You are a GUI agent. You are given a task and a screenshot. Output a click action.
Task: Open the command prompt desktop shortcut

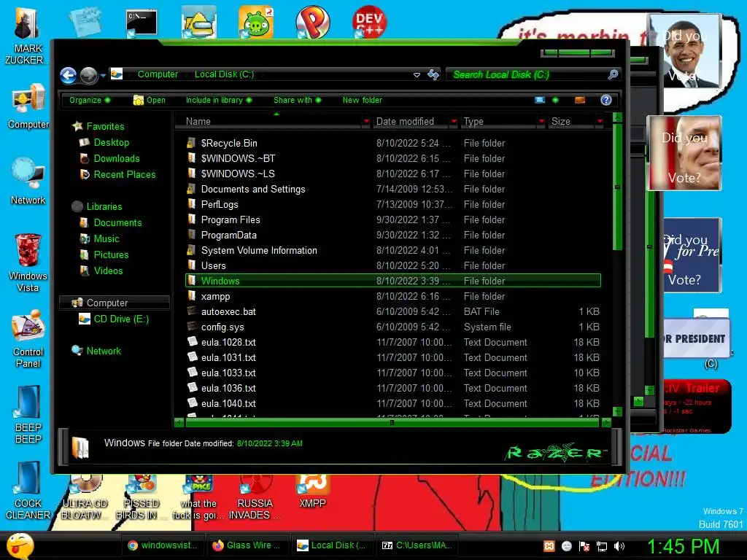[142, 23]
